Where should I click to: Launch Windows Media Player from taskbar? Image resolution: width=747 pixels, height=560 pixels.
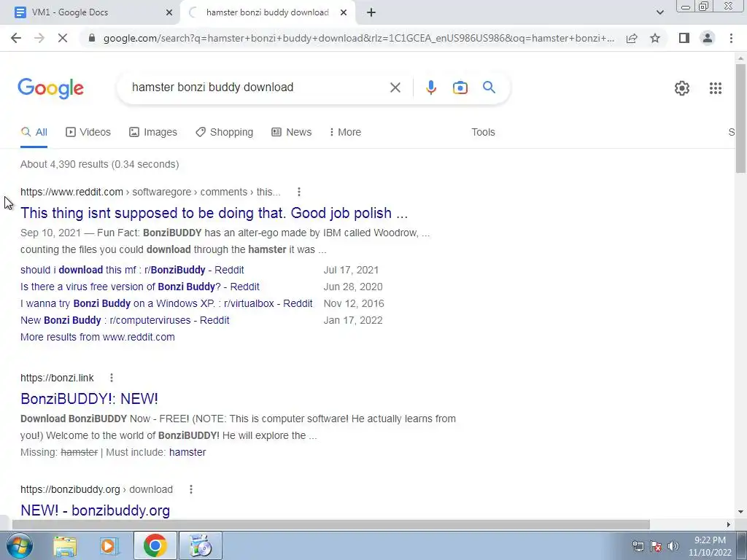tap(109, 545)
